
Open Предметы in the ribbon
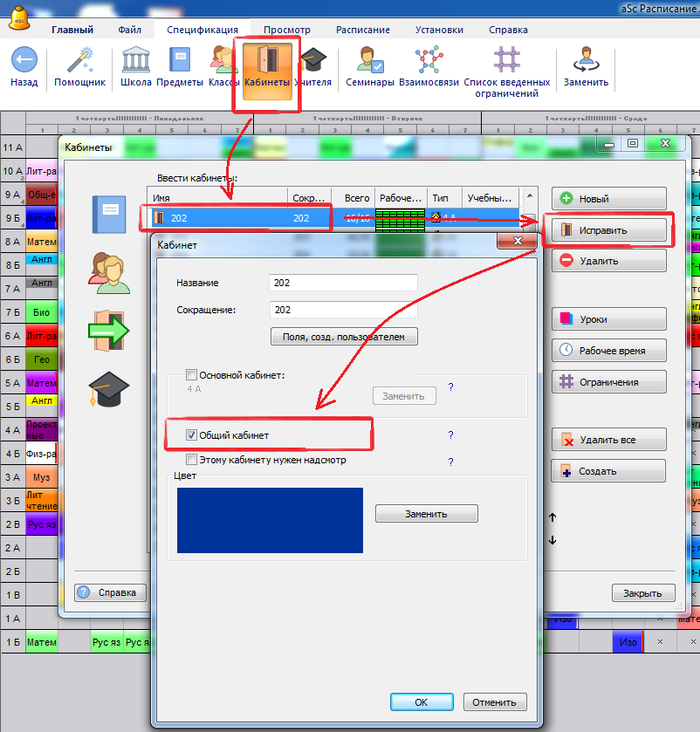[180, 61]
